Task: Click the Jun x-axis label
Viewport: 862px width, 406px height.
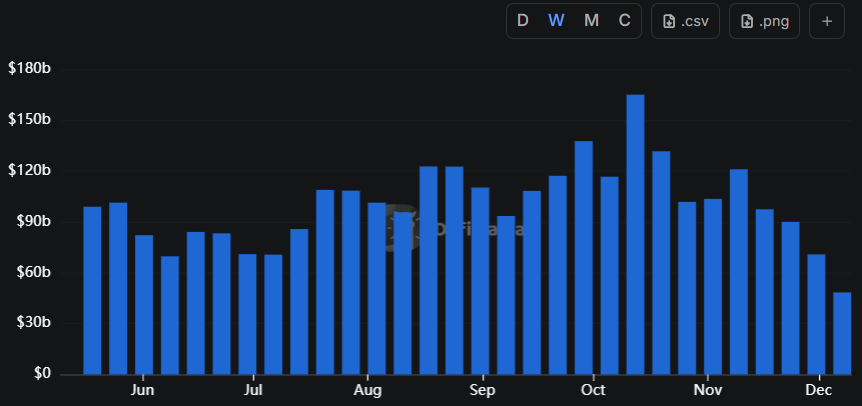Action: [x=143, y=390]
